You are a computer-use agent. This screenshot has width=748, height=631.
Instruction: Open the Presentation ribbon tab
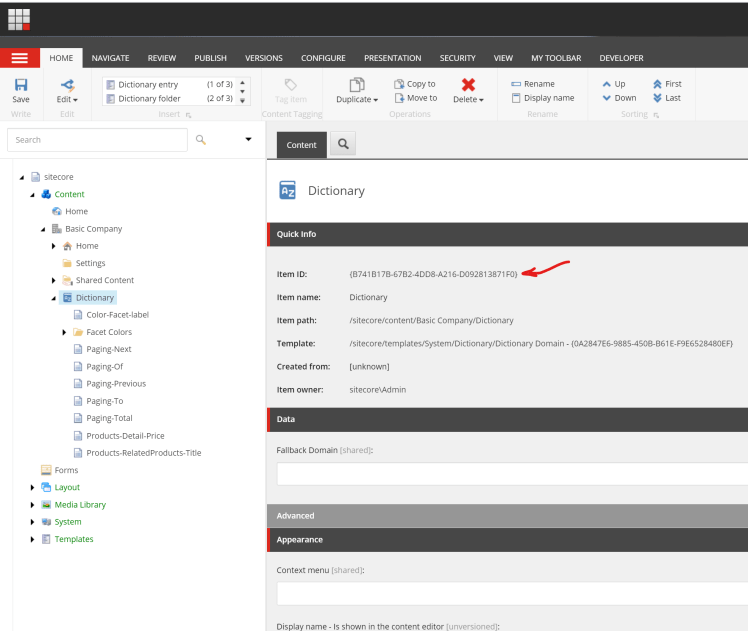(x=392, y=58)
